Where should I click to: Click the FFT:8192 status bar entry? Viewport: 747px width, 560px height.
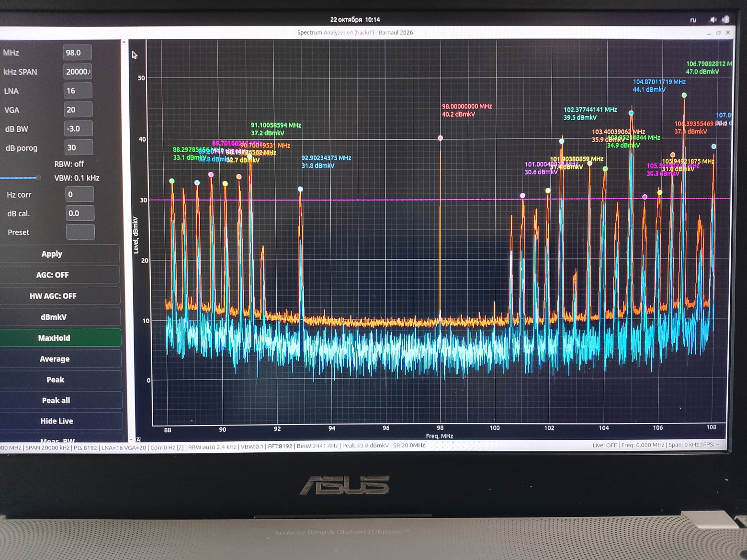[280, 446]
